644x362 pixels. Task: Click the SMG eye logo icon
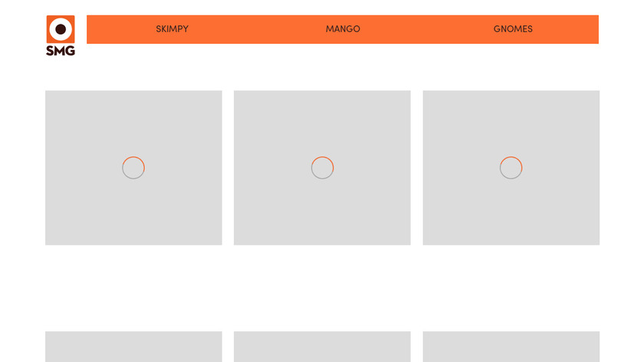(61, 29)
